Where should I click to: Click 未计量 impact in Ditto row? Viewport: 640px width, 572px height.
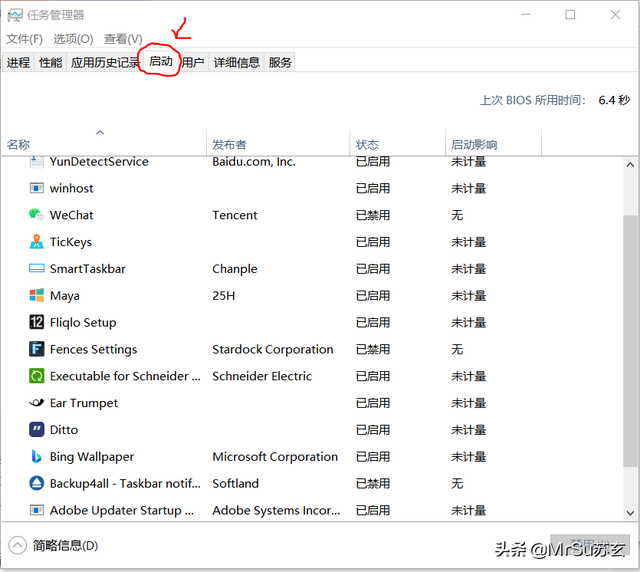(469, 430)
